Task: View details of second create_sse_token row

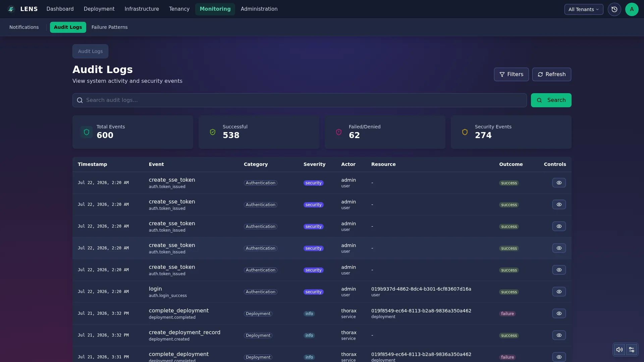Action: point(559,204)
